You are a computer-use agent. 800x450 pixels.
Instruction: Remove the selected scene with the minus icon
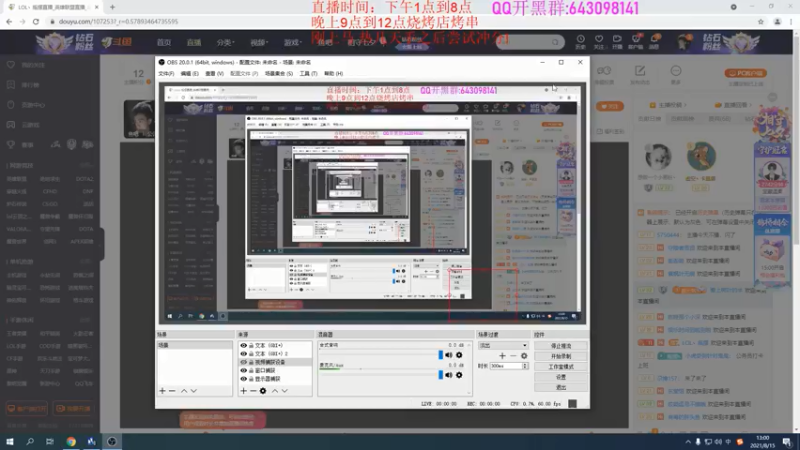(172, 391)
